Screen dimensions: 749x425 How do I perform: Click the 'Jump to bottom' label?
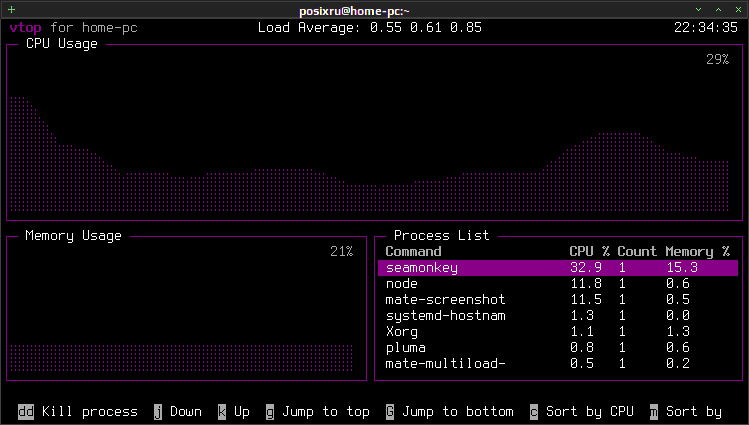point(458,412)
